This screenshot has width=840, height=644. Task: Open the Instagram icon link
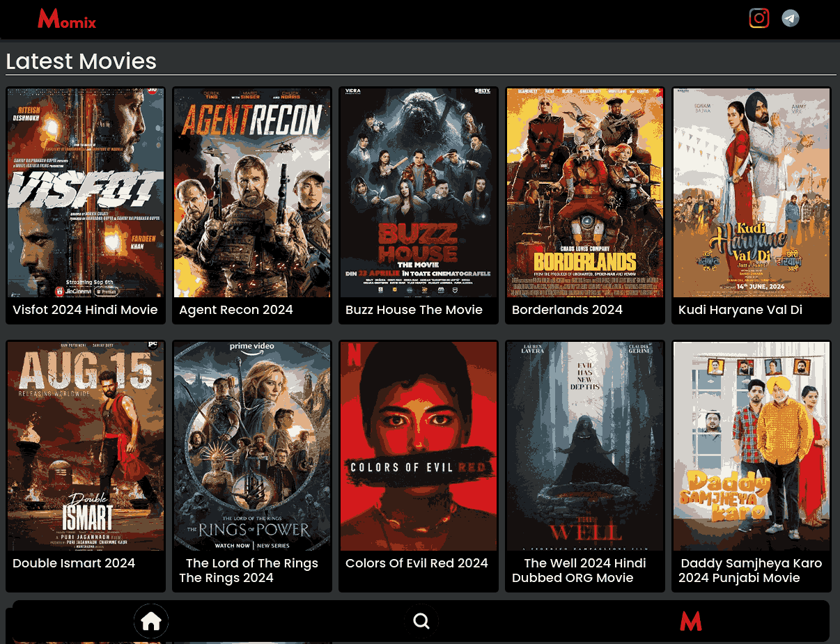coord(759,18)
